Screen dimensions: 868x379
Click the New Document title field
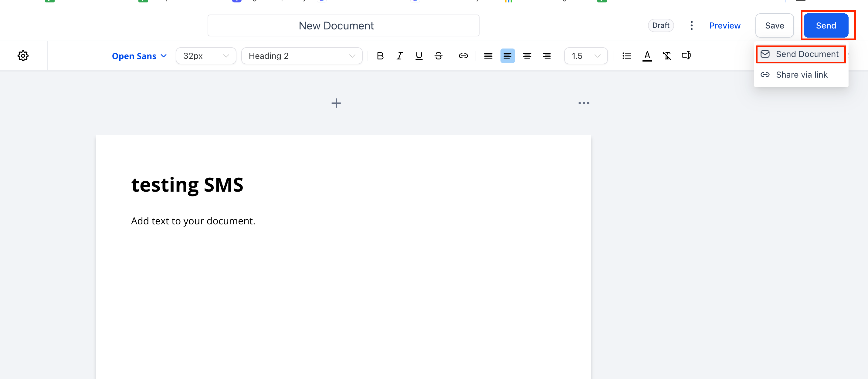pyautogui.click(x=343, y=25)
